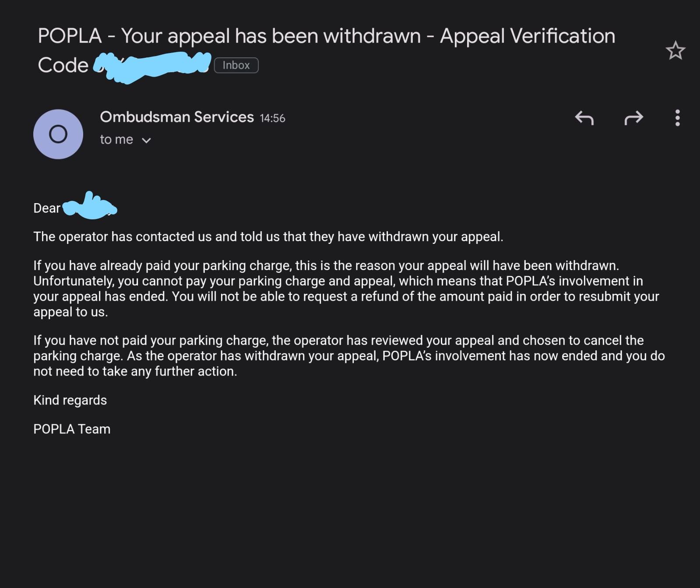The width and height of the screenshot is (700, 588).
Task: Click the "to me" recipient text
Action: [x=116, y=140]
